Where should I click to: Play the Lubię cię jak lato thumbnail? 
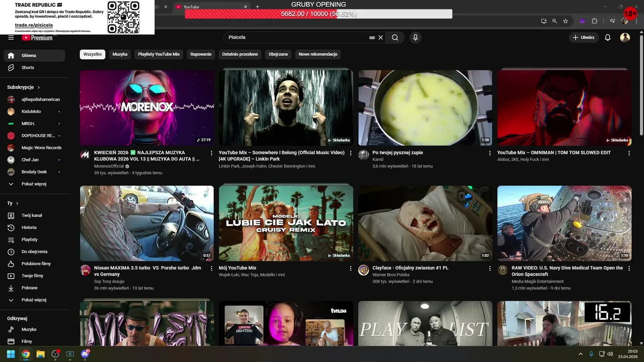click(x=286, y=223)
